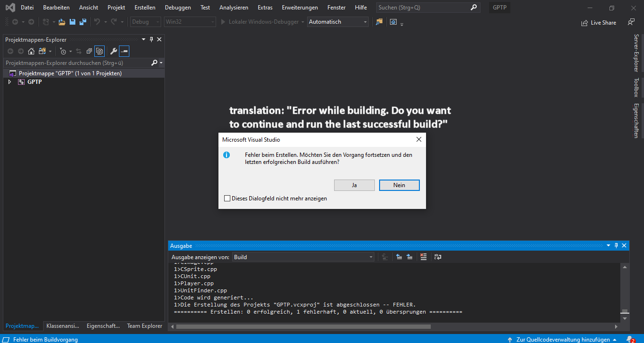Open notifications bell in status bar
The image size is (644, 343).
(x=630, y=339)
